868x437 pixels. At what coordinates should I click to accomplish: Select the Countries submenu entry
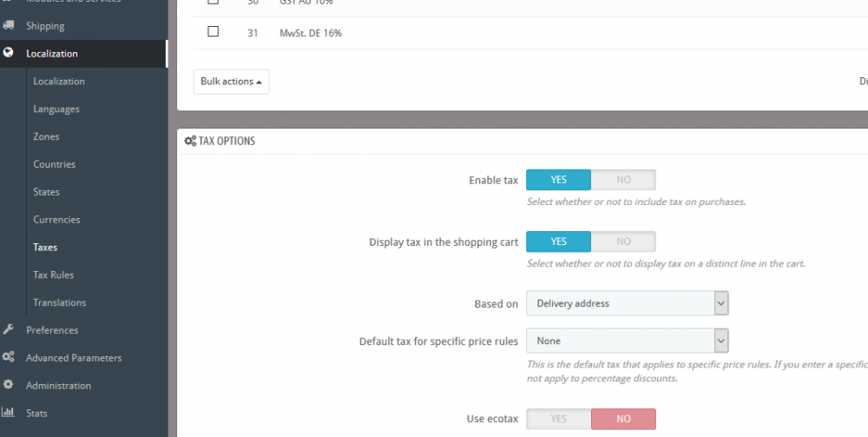(x=55, y=164)
